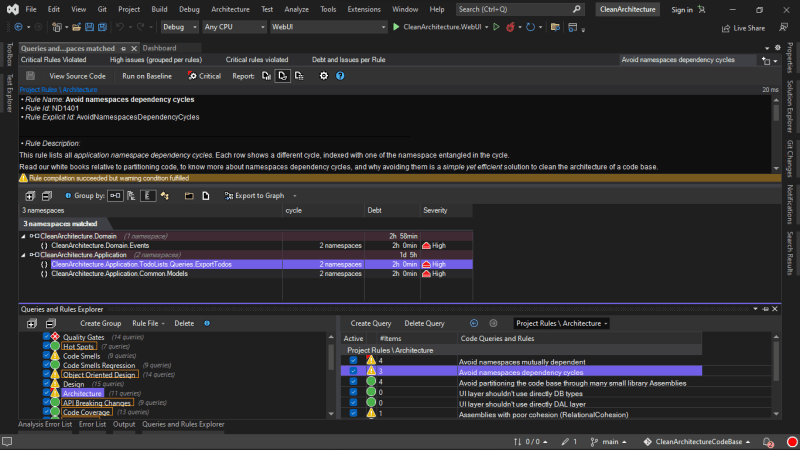
Task: Collapse all groups in Queries Explorer
Action: point(51,323)
